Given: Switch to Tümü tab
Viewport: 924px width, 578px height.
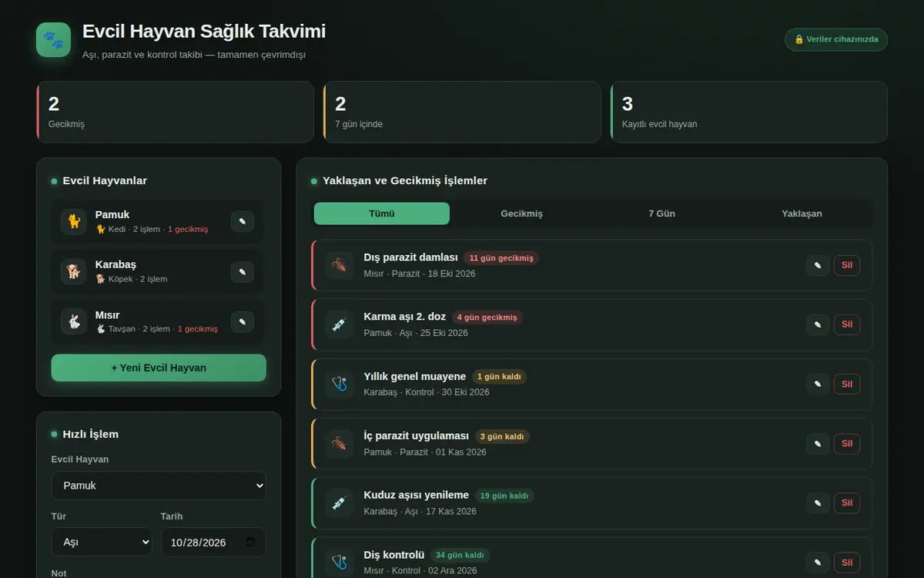Looking at the screenshot, I should point(382,213).
